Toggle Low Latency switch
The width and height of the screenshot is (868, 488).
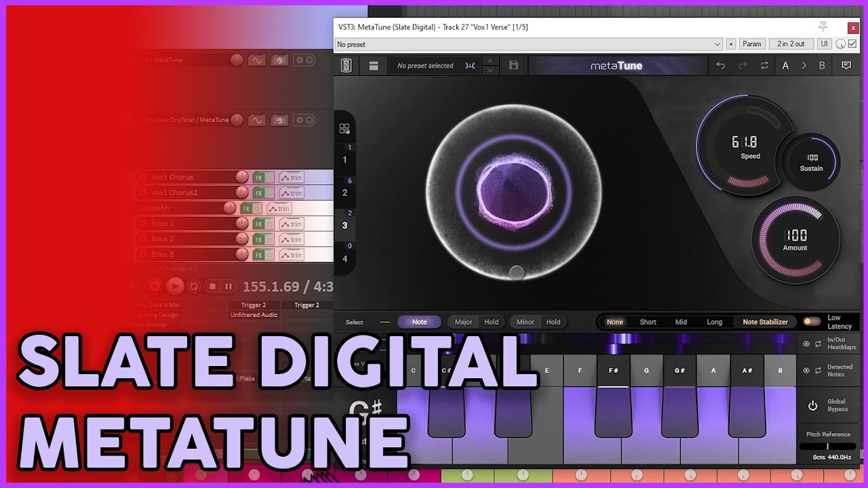coord(812,322)
